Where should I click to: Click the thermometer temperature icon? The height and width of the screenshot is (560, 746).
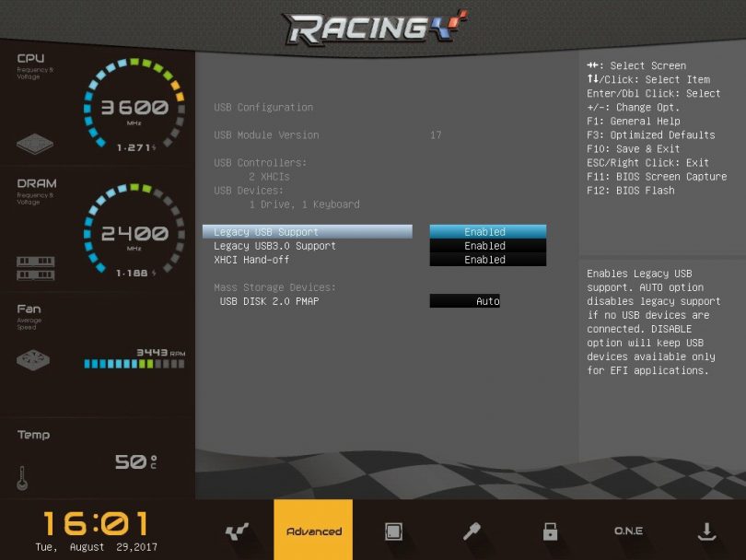coord(22,478)
